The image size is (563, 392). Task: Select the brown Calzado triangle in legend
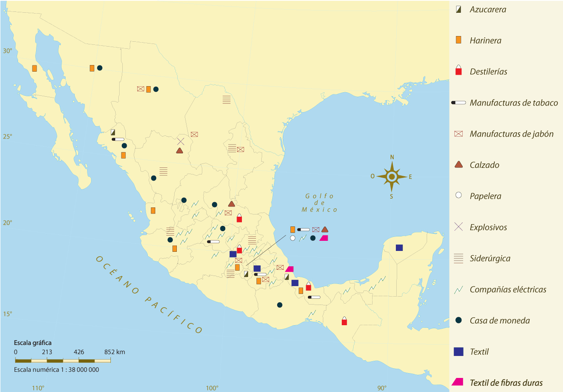458,165
